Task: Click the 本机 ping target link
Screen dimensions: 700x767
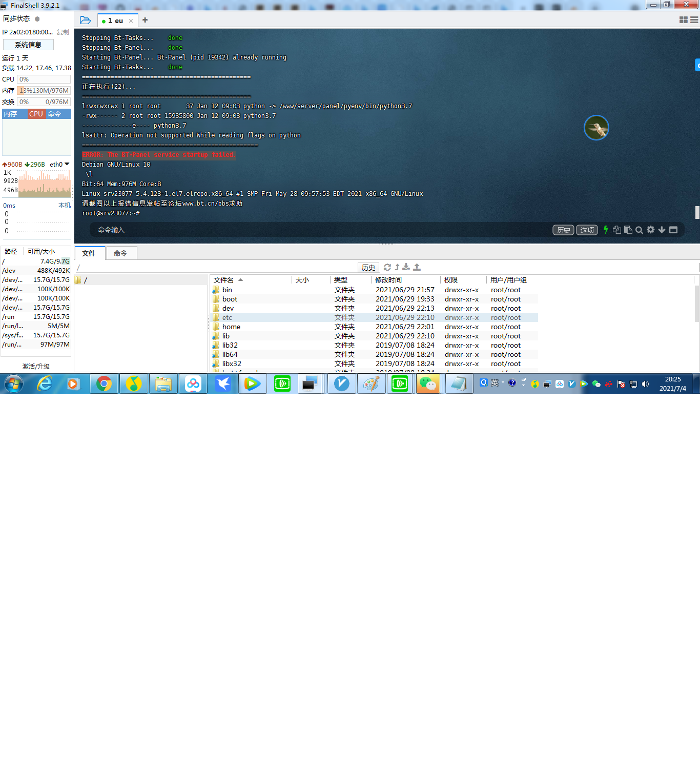Action: (64, 206)
